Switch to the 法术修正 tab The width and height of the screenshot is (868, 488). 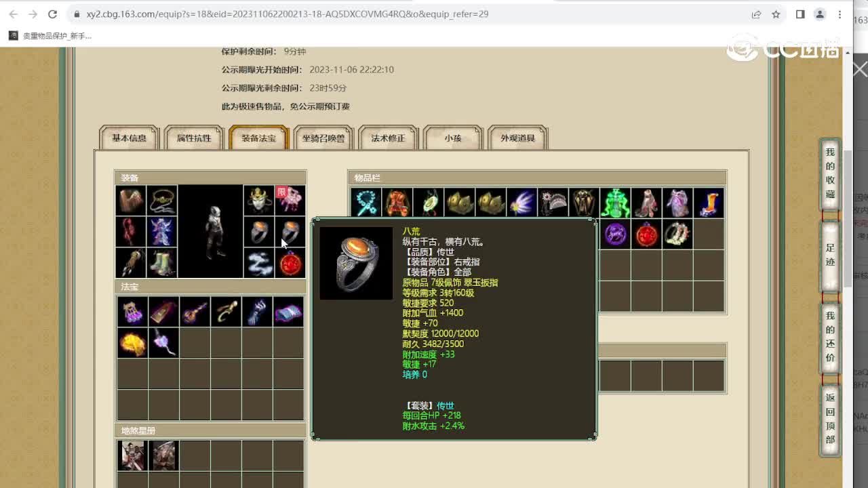coord(388,138)
